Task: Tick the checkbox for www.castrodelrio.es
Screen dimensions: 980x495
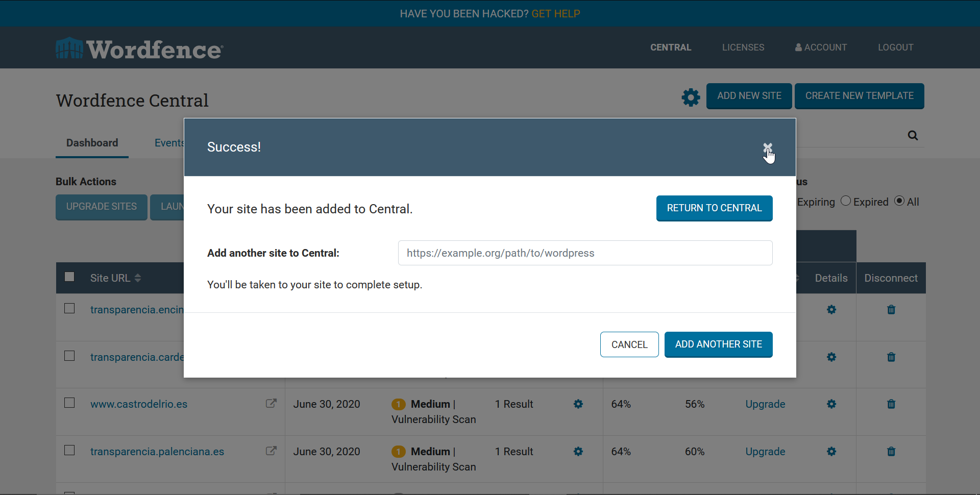Action: click(x=70, y=403)
